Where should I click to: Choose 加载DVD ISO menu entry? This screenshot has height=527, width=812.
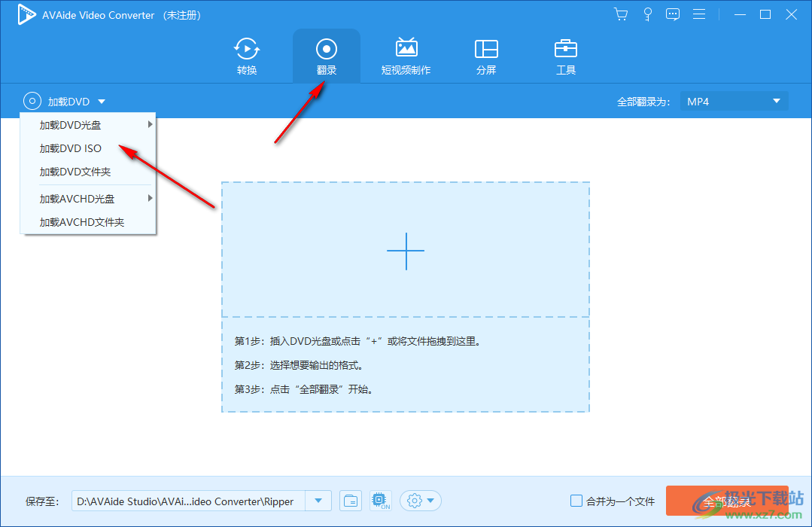(x=87, y=148)
